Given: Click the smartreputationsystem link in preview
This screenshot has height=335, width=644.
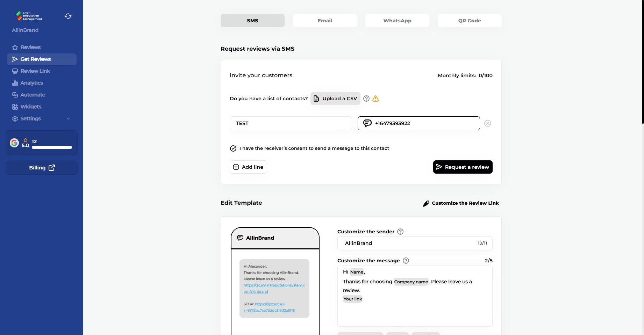Looking at the screenshot, I should (x=274, y=289).
